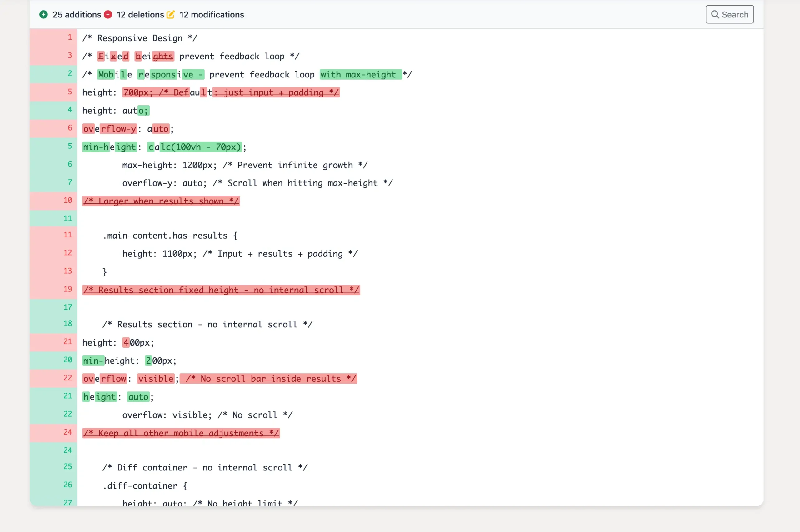The width and height of the screenshot is (800, 532).
Task: Click added comment 'Results section - no internal scroll'
Action: coord(207,324)
